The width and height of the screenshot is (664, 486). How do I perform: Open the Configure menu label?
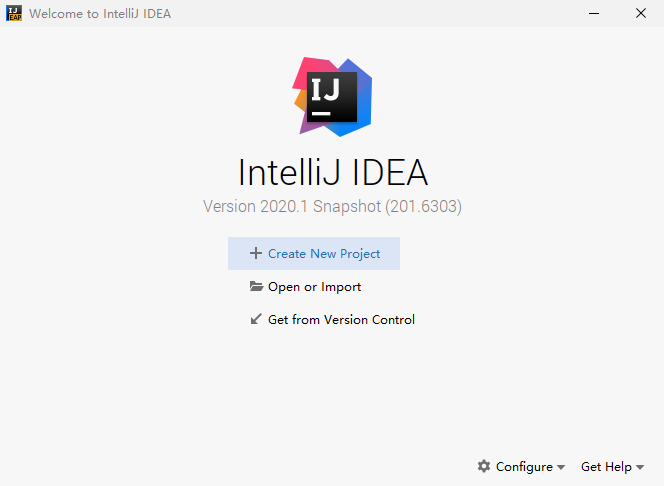(524, 467)
